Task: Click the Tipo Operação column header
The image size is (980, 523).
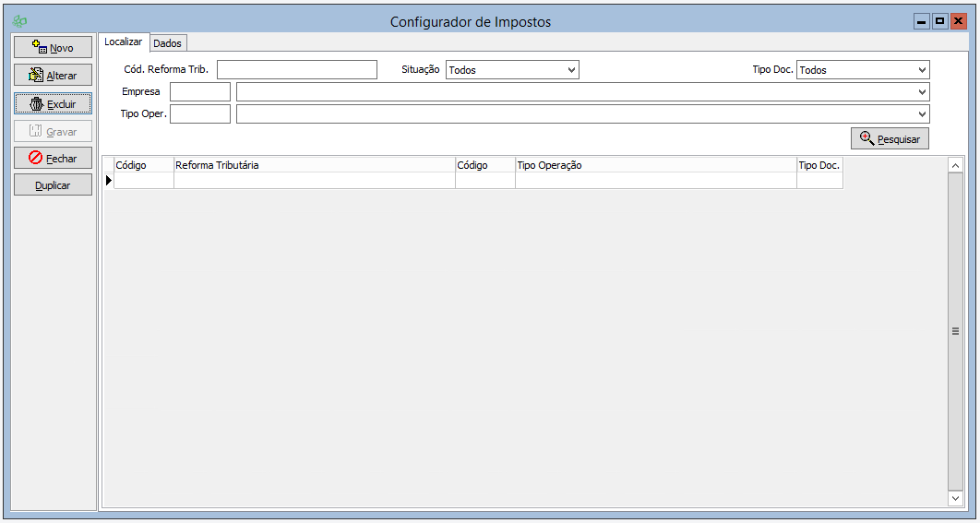Action: [x=655, y=165]
